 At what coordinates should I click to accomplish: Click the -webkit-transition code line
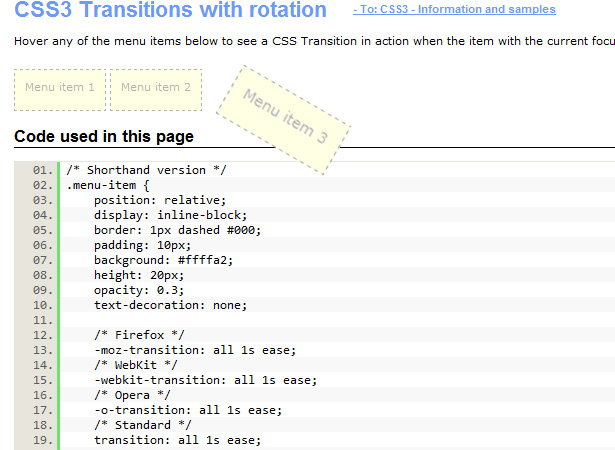tap(205, 380)
